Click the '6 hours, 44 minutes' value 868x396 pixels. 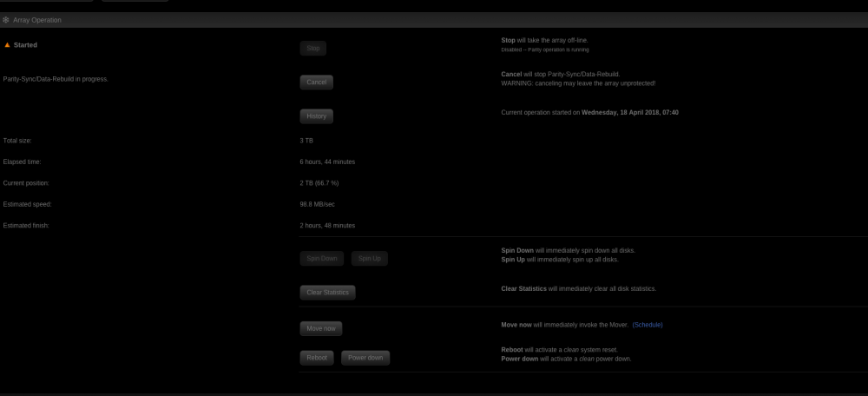coord(327,162)
